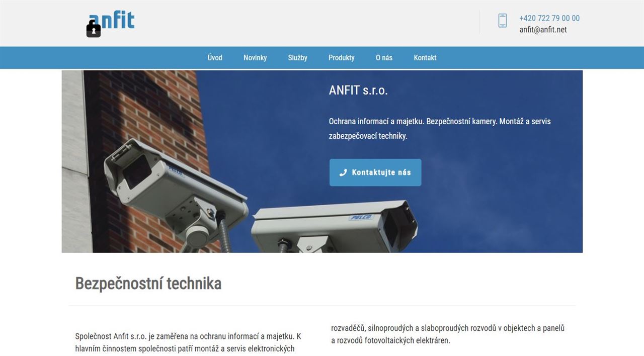This screenshot has width=644, height=356.
Task: Click the Bezpečnostní technika heading
Action: 148,284
